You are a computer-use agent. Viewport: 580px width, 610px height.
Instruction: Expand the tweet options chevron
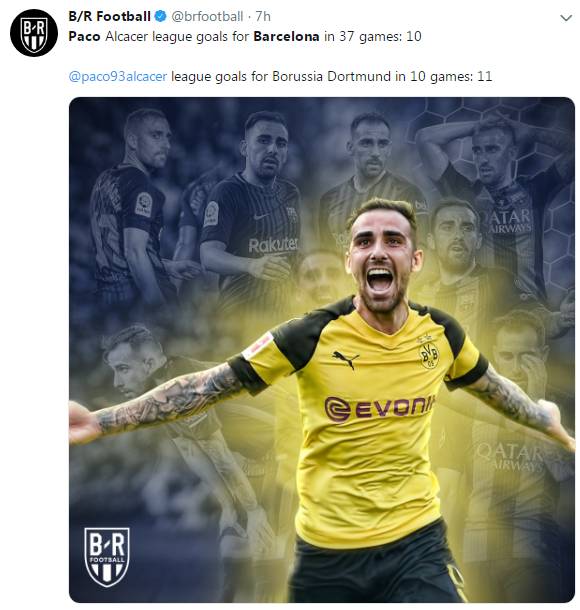pos(566,18)
